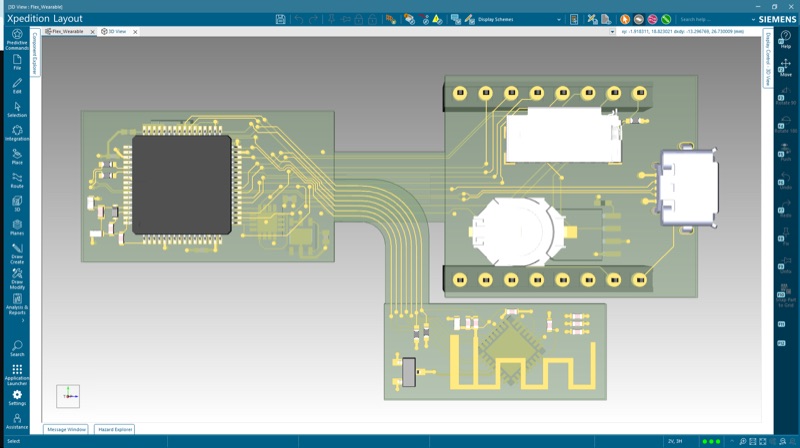Open the dropdown arrow beside SIEMENS
Image resolution: width=800 pixels, height=448 pixels.
click(x=753, y=19)
